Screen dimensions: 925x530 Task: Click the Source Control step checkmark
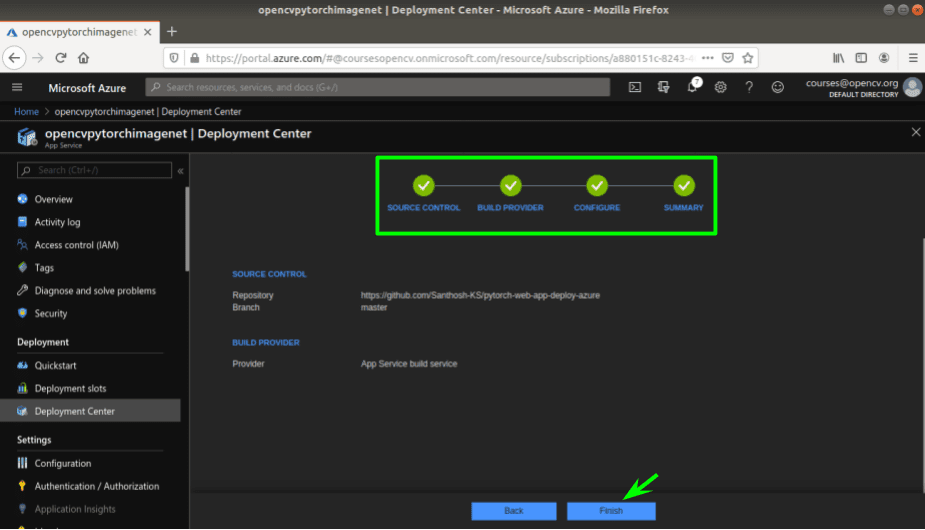coord(424,185)
